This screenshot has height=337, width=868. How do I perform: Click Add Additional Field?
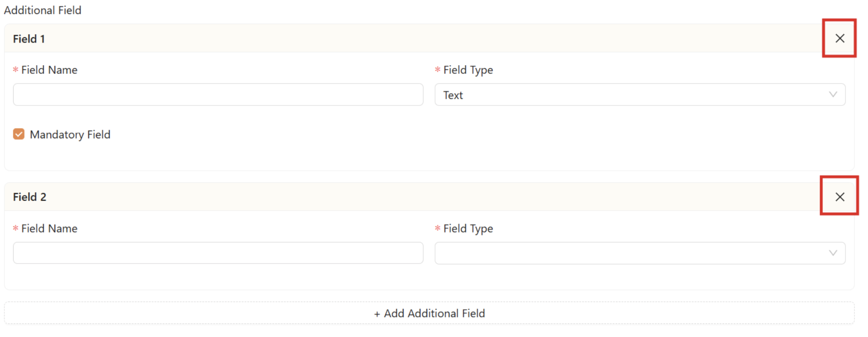click(429, 313)
